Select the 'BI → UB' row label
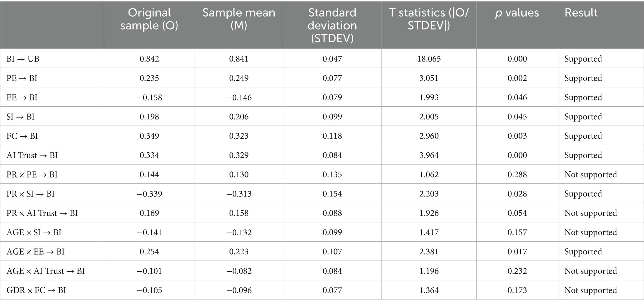Image resolution: width=644 pixels, height=305 pixels. point(23,59)
